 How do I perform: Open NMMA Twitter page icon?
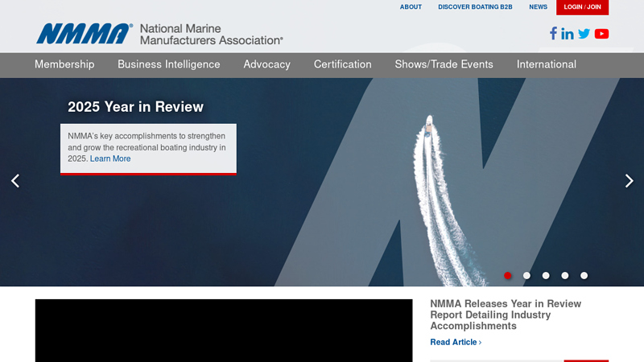click(x=584, y=34)
